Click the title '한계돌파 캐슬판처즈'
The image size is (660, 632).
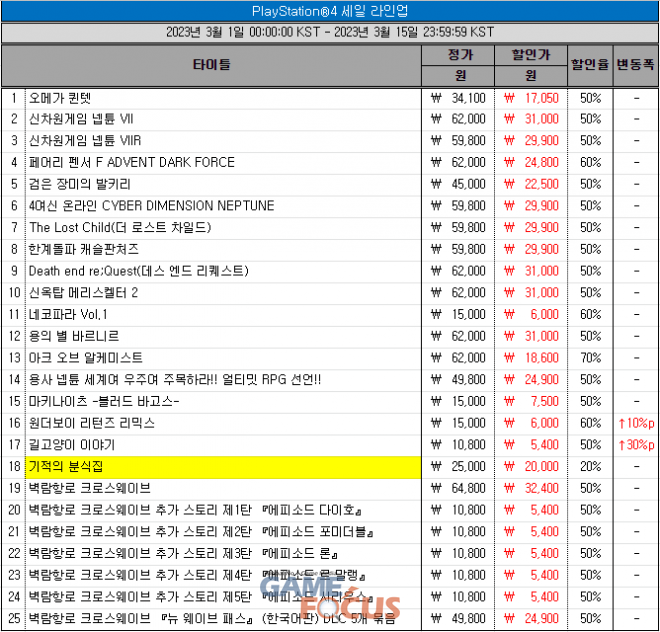[83, 250]
